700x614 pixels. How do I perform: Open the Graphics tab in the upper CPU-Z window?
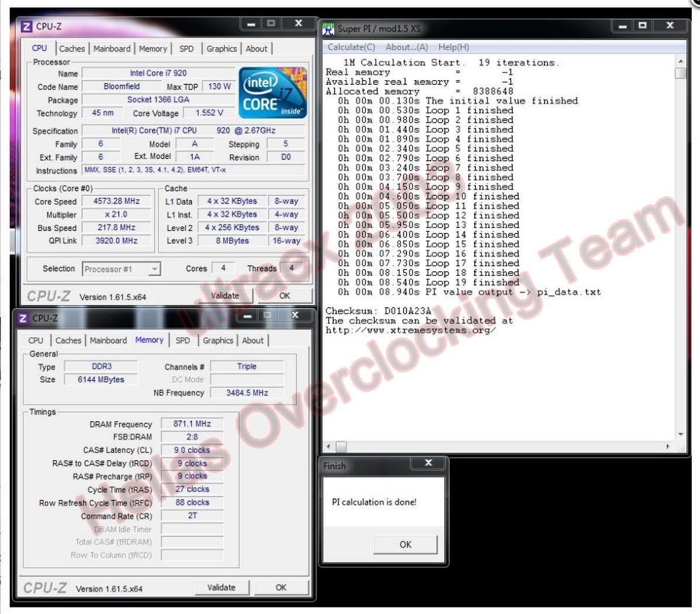pyautogui.click(x=222, y=49)
